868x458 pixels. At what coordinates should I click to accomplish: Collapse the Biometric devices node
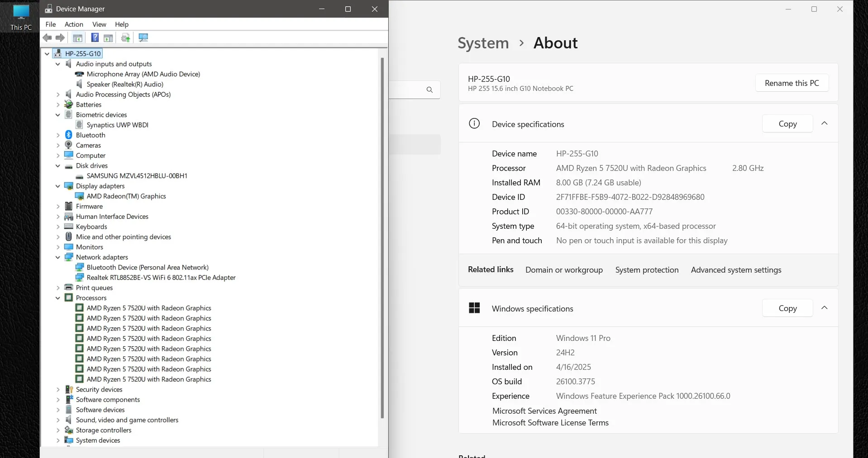coord(58,115)
